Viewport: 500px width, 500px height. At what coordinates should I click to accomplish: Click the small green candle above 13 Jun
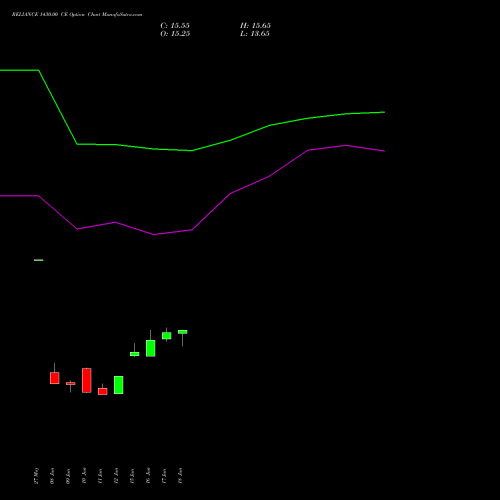135,354
